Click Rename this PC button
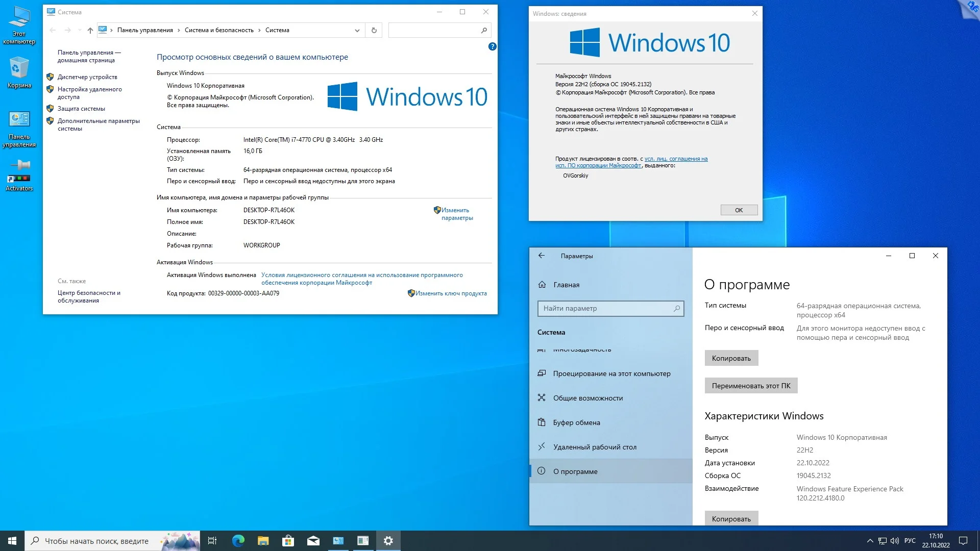The height and width of the screenshot is (551, 980). click(751, 386)
